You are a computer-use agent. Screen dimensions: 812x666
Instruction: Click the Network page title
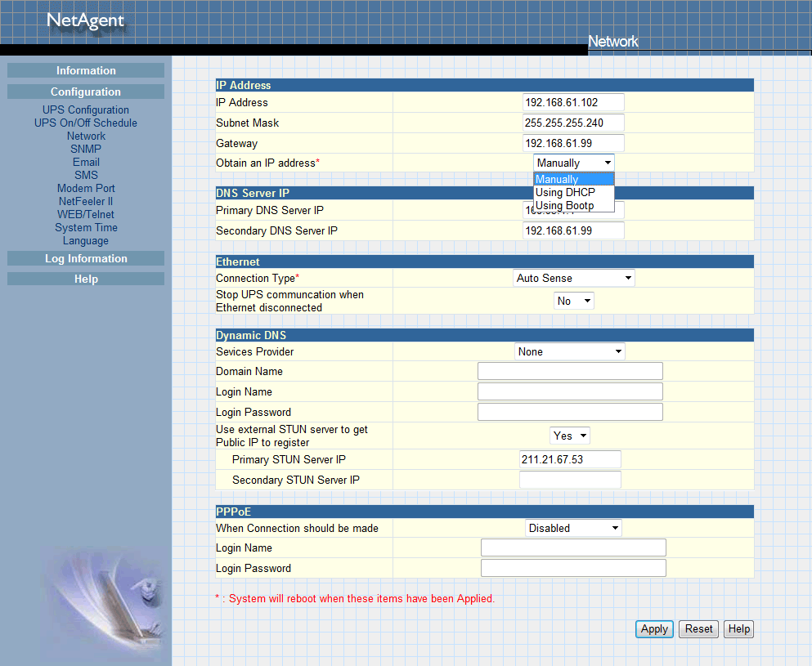coord(613,42)
